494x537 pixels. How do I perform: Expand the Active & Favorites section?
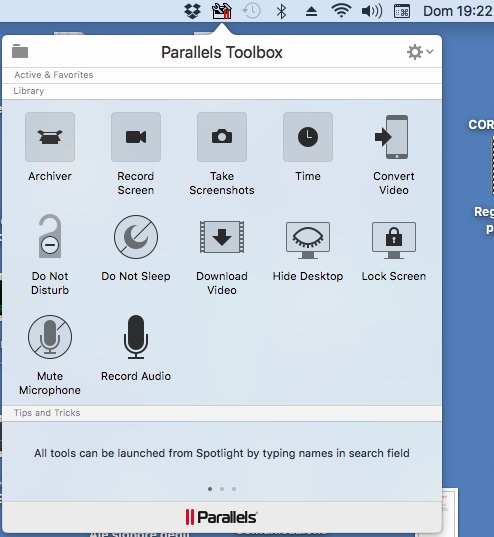(x=222, y=75)
